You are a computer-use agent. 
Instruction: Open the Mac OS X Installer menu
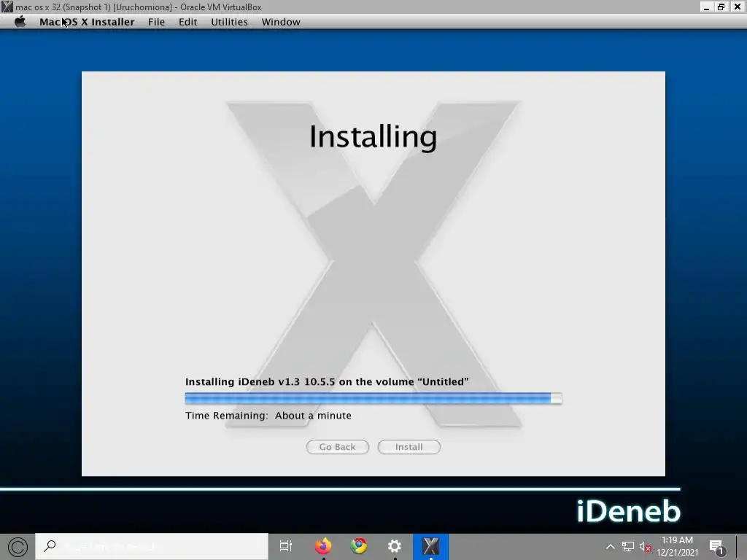pos(87,22)
